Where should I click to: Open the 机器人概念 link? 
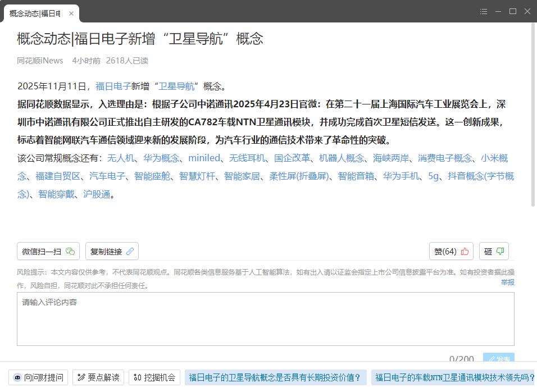[342, 158]
